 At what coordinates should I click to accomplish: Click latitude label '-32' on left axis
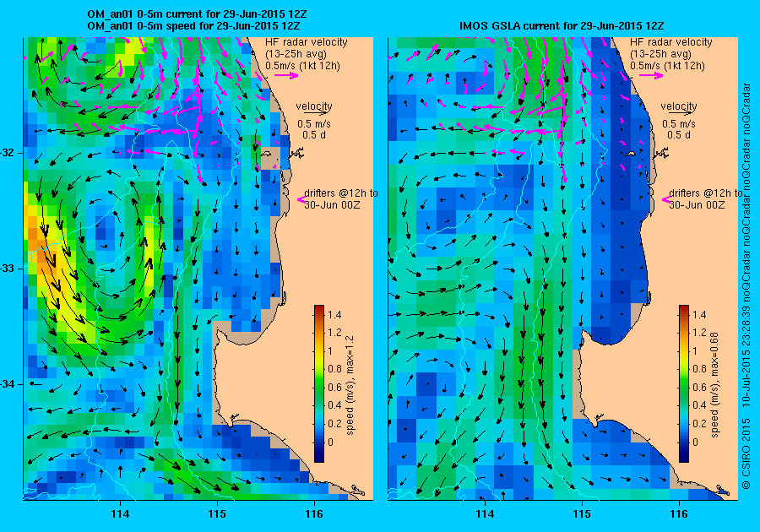click(x=8, y=153)
